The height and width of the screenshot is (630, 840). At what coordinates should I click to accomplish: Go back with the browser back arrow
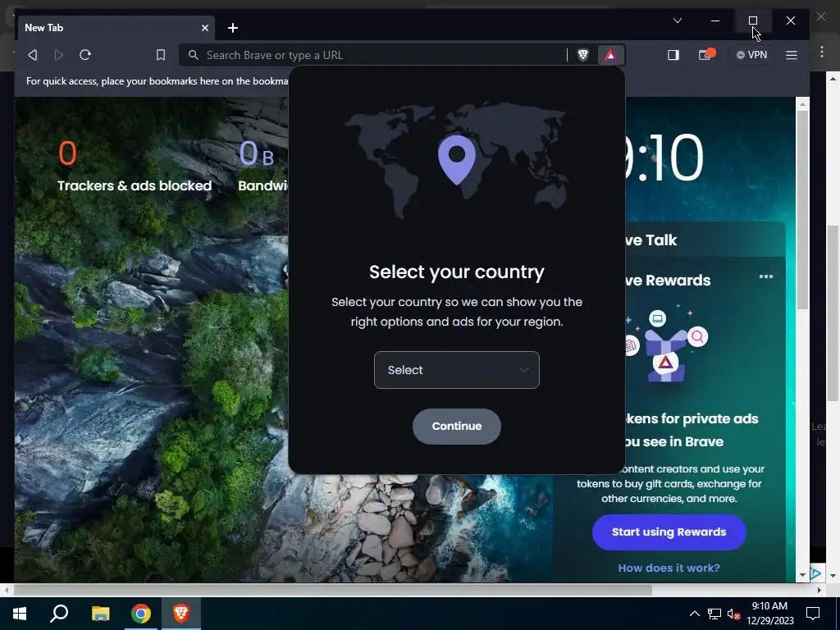(33, 55)
